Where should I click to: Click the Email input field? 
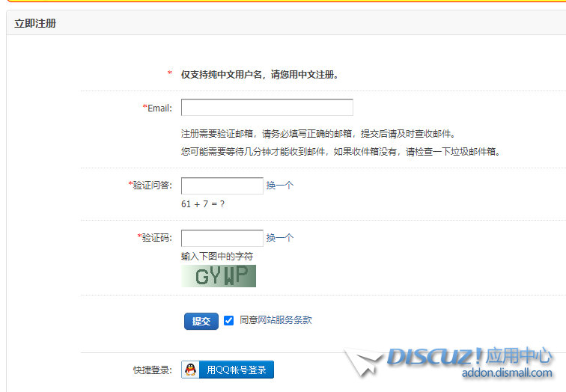267,108
